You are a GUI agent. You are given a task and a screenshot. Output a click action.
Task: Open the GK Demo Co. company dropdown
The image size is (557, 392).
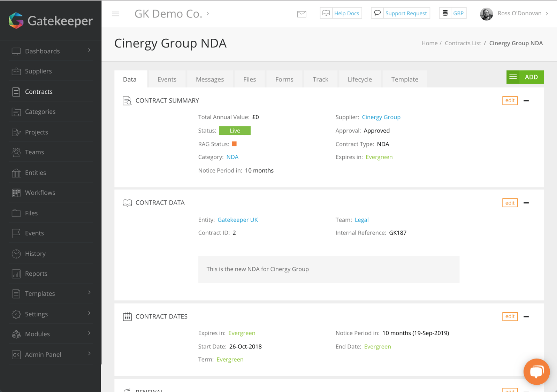(172, 14)
